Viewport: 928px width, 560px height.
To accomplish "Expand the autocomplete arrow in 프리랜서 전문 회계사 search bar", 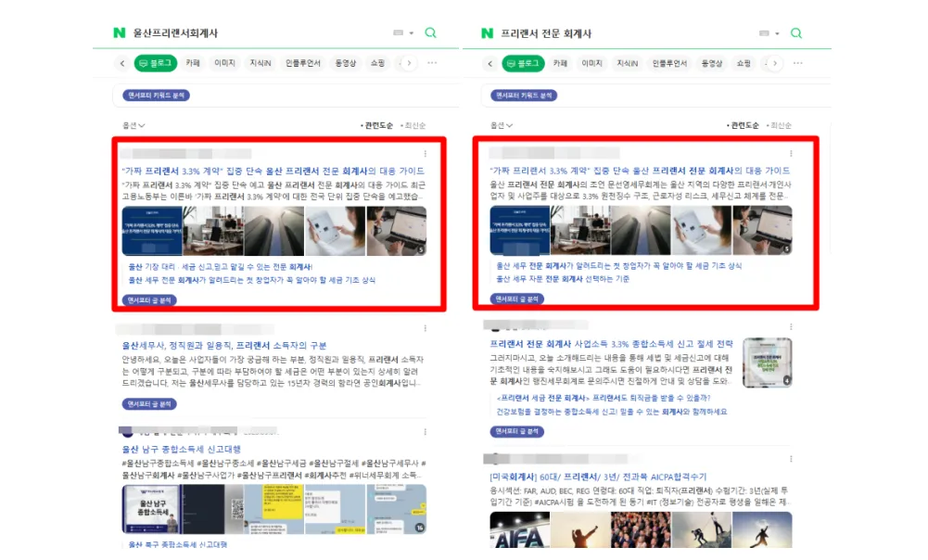I will pyautogui.click(x=777, y=33).
